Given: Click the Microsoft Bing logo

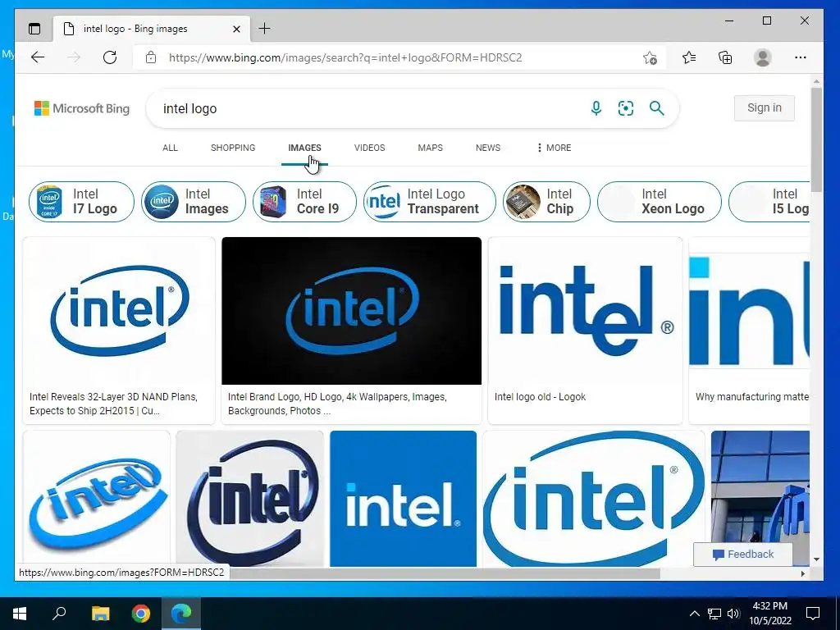Looking at the screenshot, I should point(82,108).
